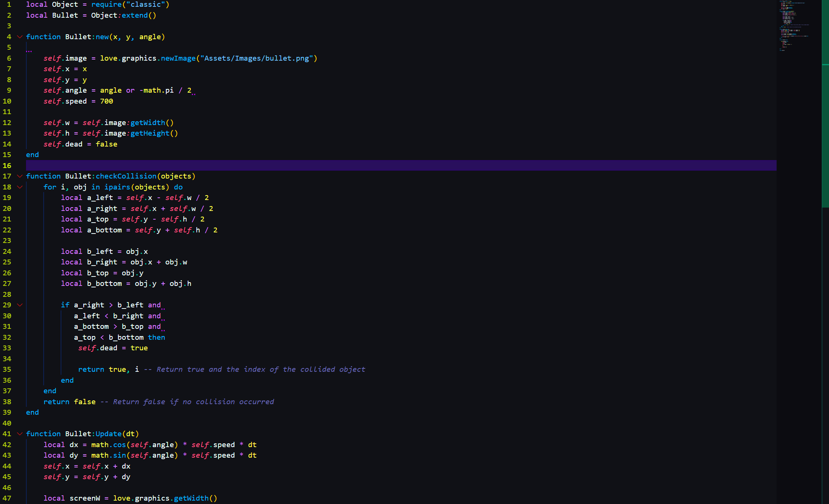Click 'dx' at end of line 44
Image resolution: width=829 pixels, height=504 pixels.
click(126, 466)
